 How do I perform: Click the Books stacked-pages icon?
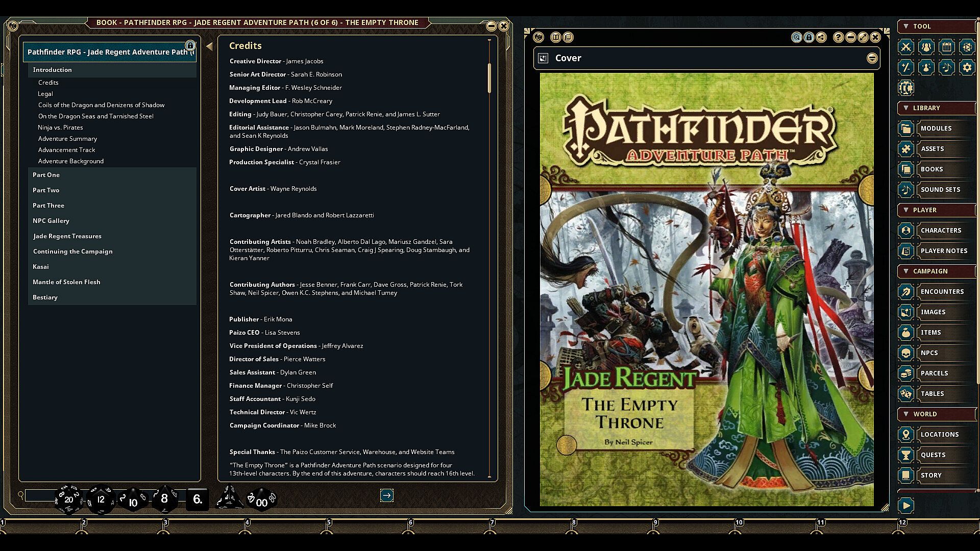pyautogui.click(x=906, y=169)
